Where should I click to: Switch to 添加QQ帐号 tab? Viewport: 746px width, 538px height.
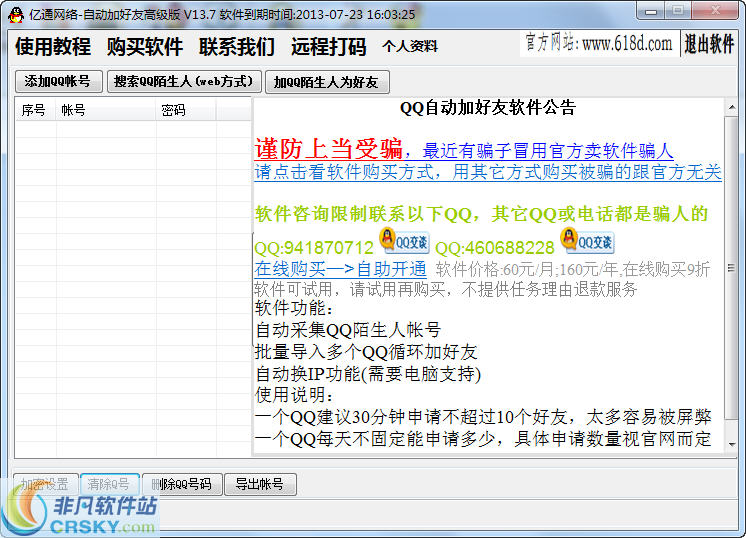point(58,81)
